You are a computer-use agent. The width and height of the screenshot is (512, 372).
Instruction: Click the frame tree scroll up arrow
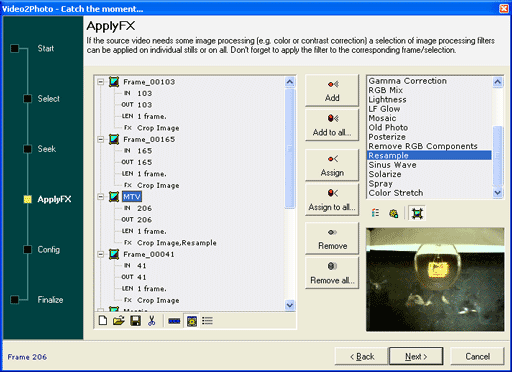click(x=290, y=82)
